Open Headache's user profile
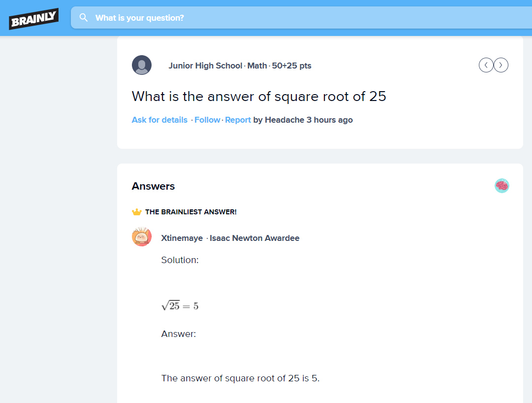The height and width of the screenshot is (403, 532). point(284,120)
